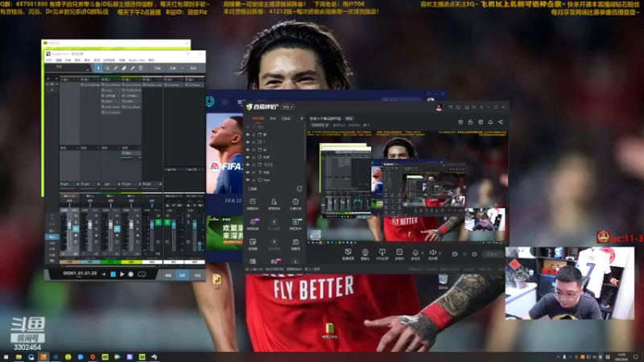
Task: Open File Explorer from the taskbar
Action: click(19, 357)
